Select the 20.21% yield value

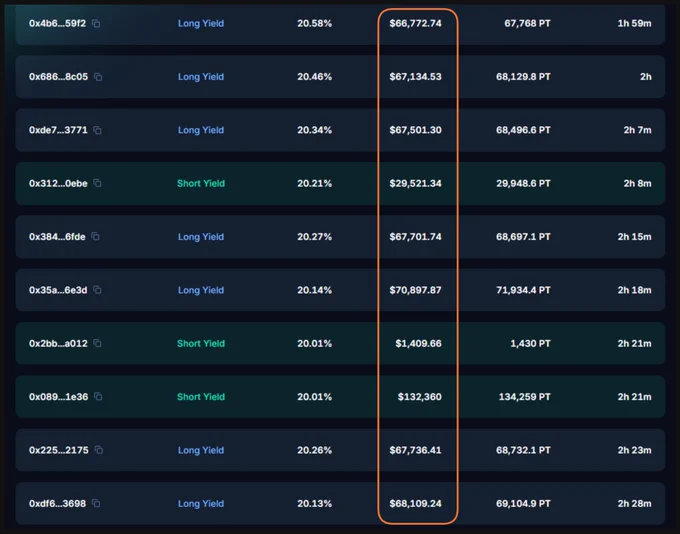pyautogui.click(x=314, y=183)
